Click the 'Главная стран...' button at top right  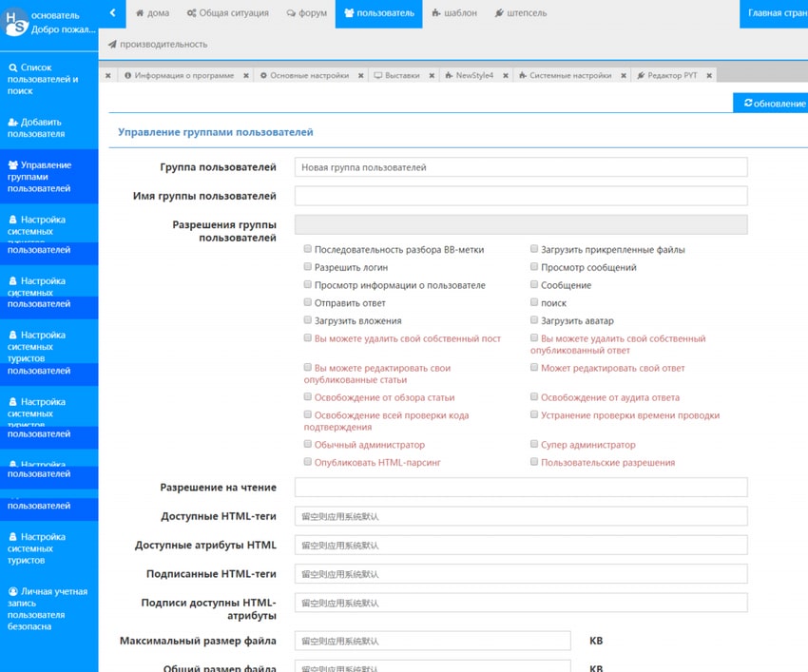click(x=774, y=13)
